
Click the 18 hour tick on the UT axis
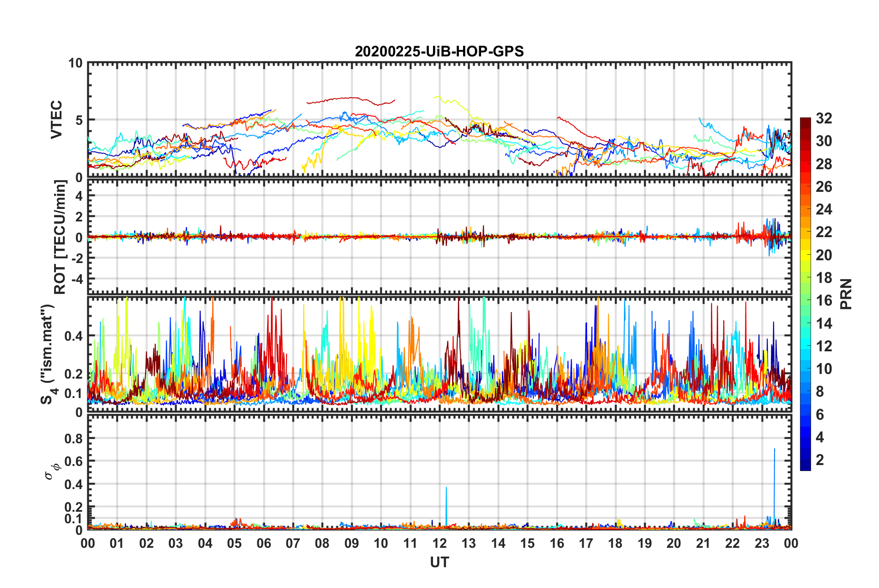pos(615,543)
